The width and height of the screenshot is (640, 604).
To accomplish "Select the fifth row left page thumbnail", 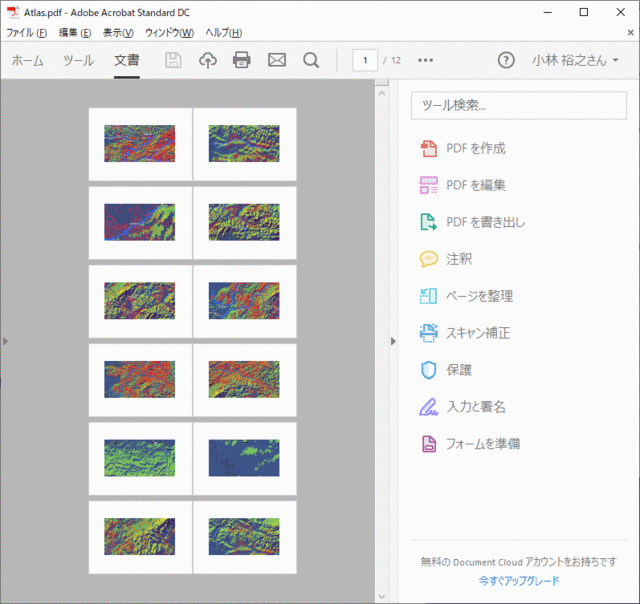I will click(x=140, y=458).
